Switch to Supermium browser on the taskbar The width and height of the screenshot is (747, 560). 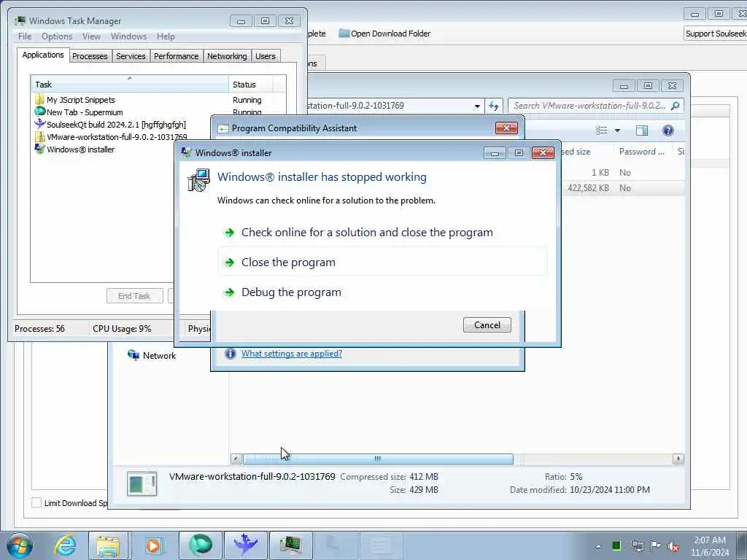201,545
